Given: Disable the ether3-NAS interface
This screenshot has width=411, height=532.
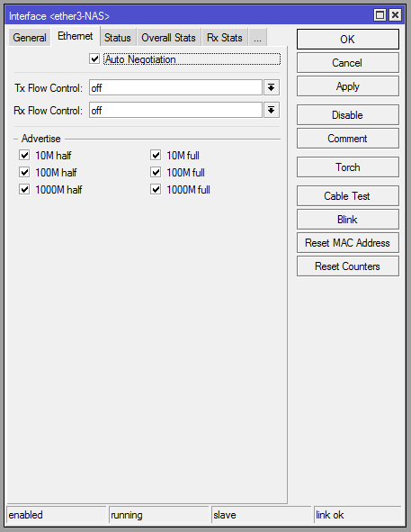Looking at the screenshot, I should (x=348, y=115).
